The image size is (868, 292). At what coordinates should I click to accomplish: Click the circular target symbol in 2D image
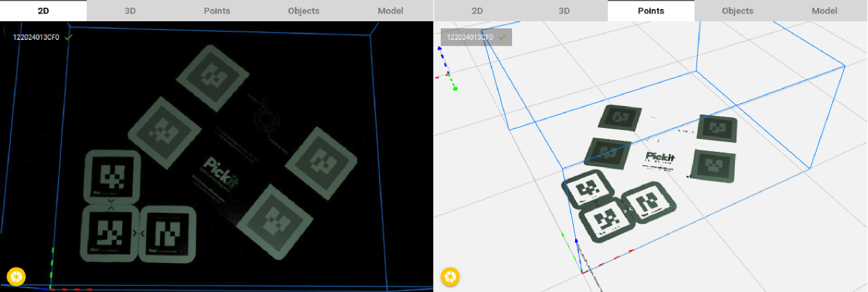coord(267,118)
